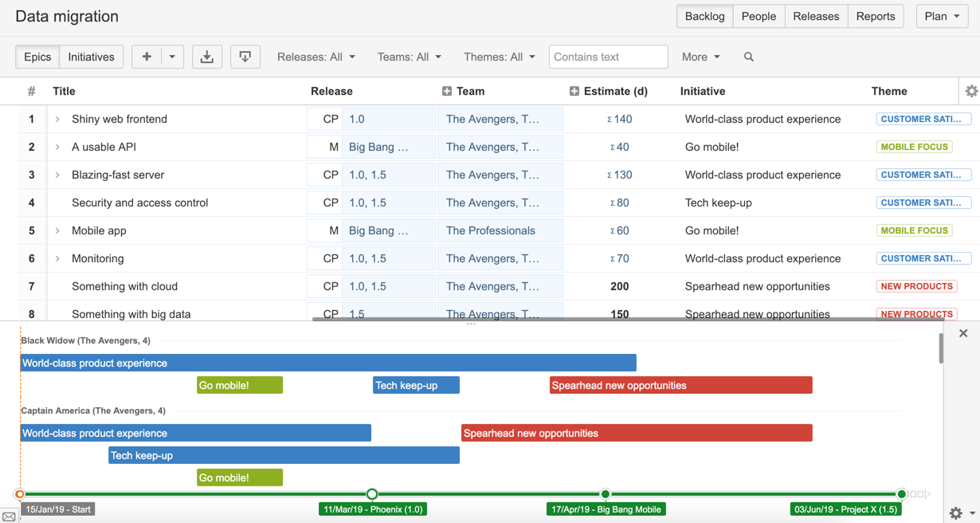980x523 pixels.
Task: Select Captain America's Tech keep-up bar
Action: click(x=284, y=455)
